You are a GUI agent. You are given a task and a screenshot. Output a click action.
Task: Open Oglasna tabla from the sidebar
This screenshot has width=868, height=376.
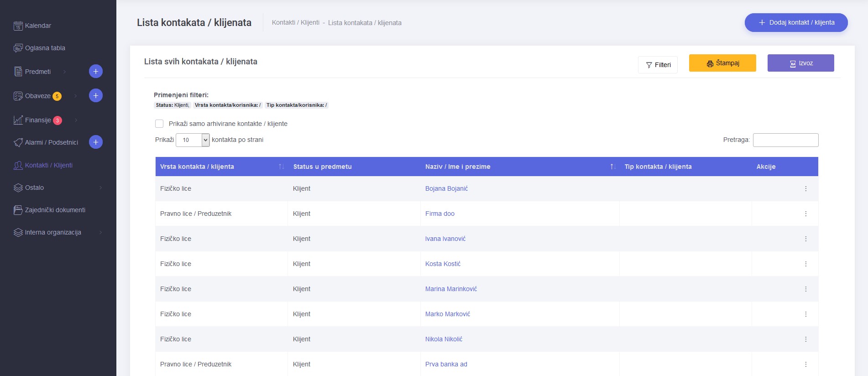(x=45, y=48)
